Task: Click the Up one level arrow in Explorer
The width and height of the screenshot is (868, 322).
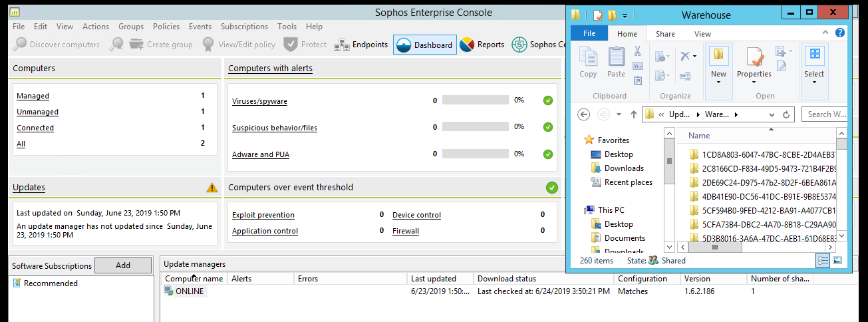Action: [633, 114]
